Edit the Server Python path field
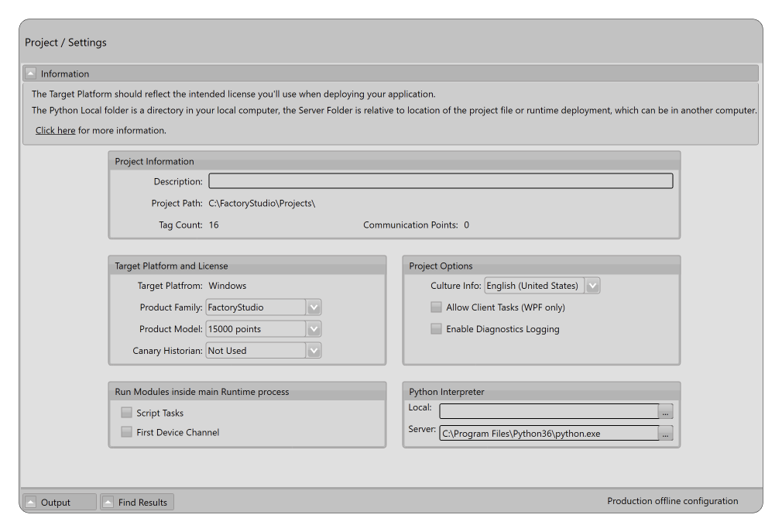The image size is (782, 532). point(548,434)
